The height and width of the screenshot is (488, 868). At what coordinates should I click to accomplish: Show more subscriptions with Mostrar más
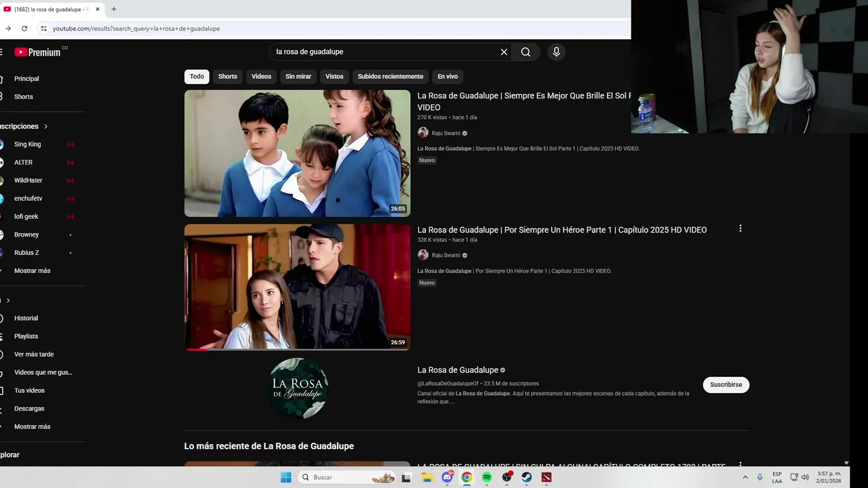pos(32,270)
